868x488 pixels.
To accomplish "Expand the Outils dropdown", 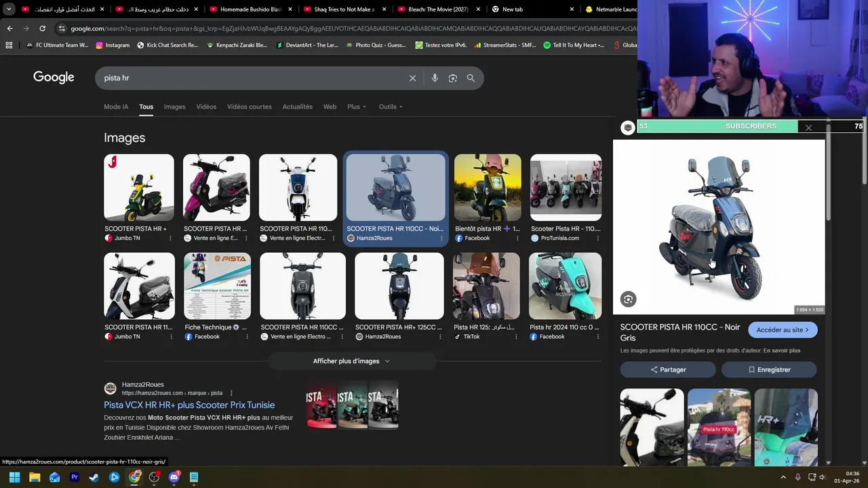I will (391, 106).
